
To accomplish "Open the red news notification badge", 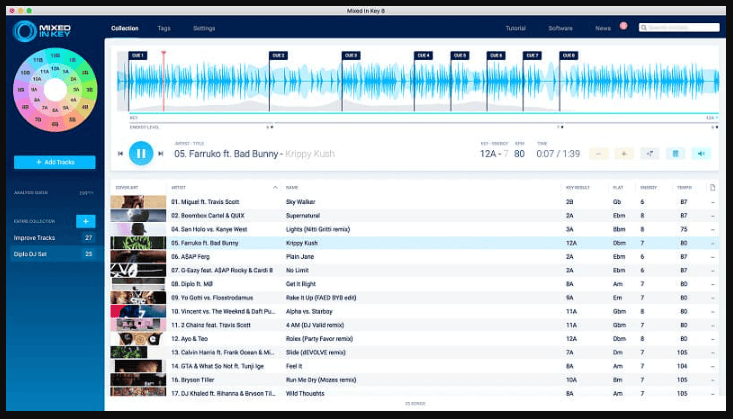I will pos(623,26).
